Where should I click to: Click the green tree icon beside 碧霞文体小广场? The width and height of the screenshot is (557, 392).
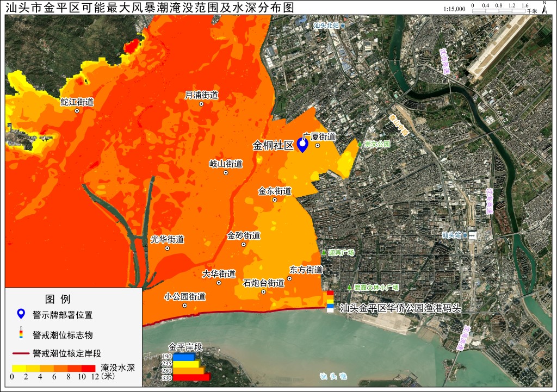click(x=350, y=287)
